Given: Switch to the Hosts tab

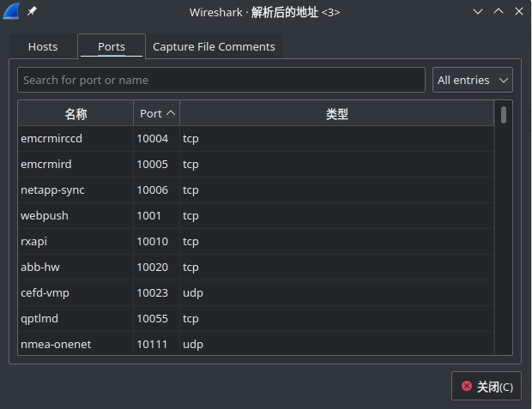Looking at the screenshot, I should click(43, 46).
